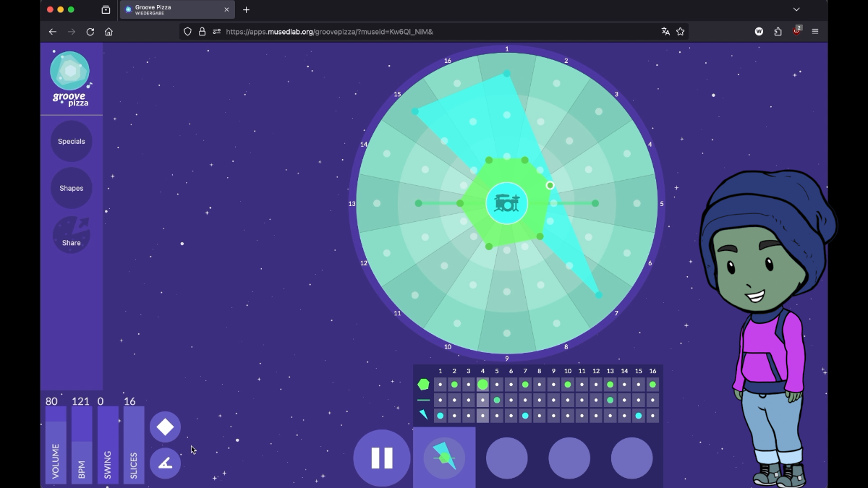Click the white diamond shape button
This screenshot has height=488, width=868.
165,427
